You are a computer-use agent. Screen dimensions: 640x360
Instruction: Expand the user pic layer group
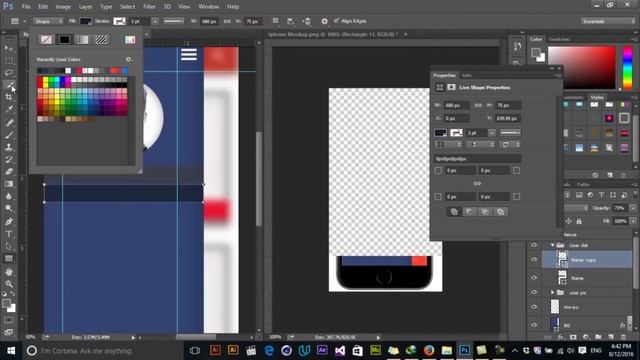click(x=552, y=293)
